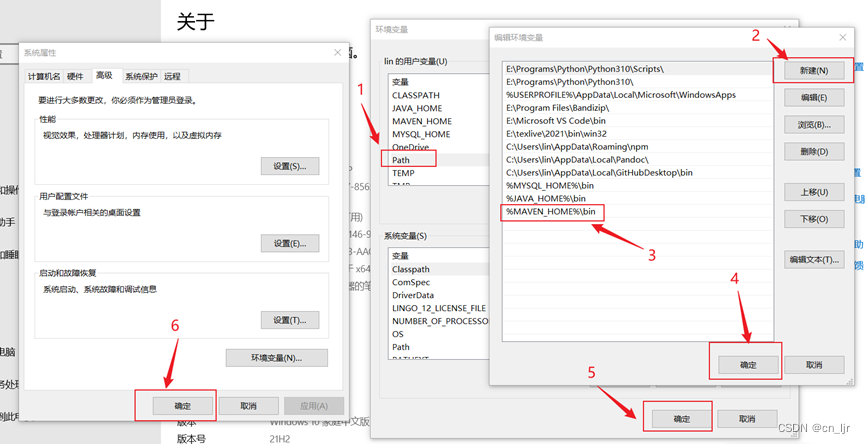Click disabled 应用(A) button in 系统属性

[314, 406]
